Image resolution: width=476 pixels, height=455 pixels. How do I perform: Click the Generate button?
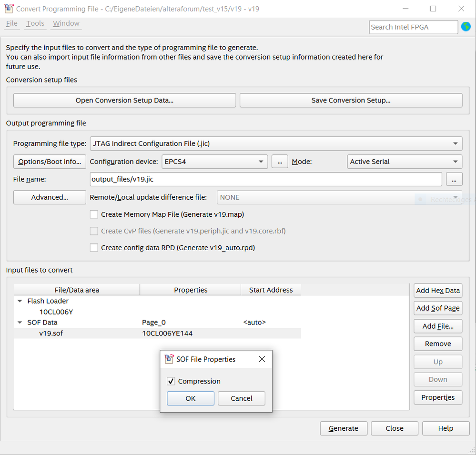pos(344,428)
